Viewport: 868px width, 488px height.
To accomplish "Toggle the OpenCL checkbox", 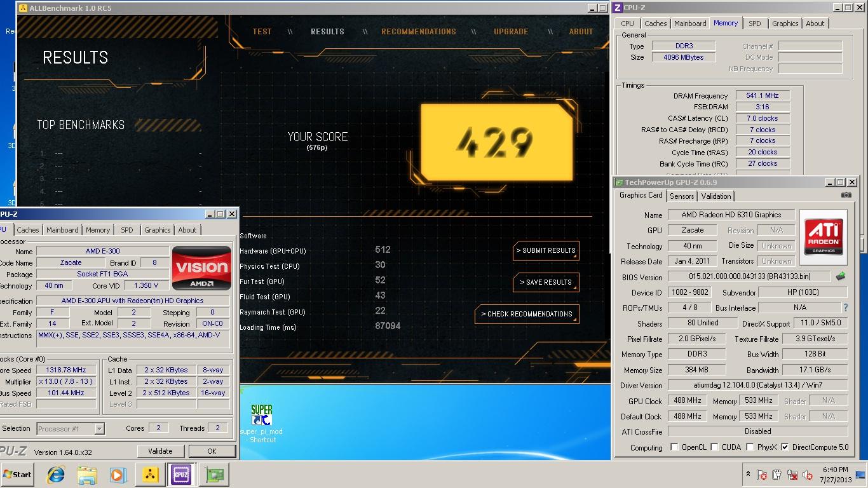I will (674, 447).
